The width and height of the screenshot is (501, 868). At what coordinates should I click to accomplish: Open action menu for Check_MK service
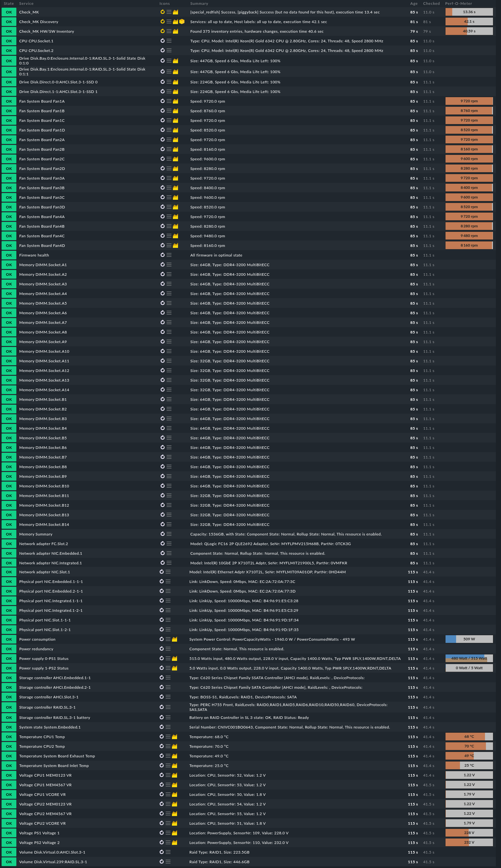click(x=169, y=12)
